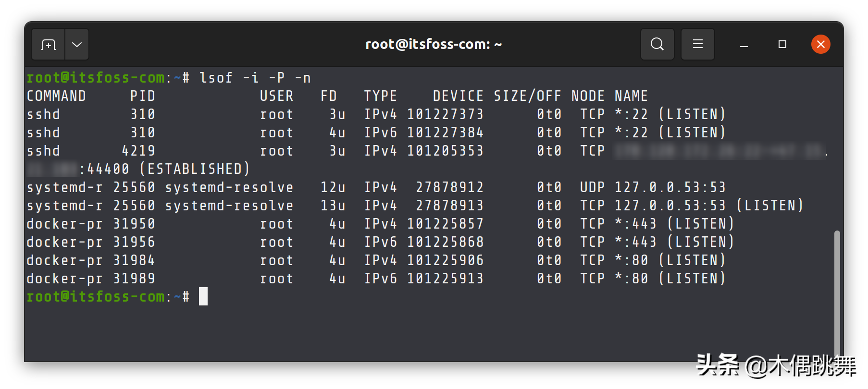This screenshot has width=868, height=389.
Task: Open the terminal search tool
Action: click(657, 45)
